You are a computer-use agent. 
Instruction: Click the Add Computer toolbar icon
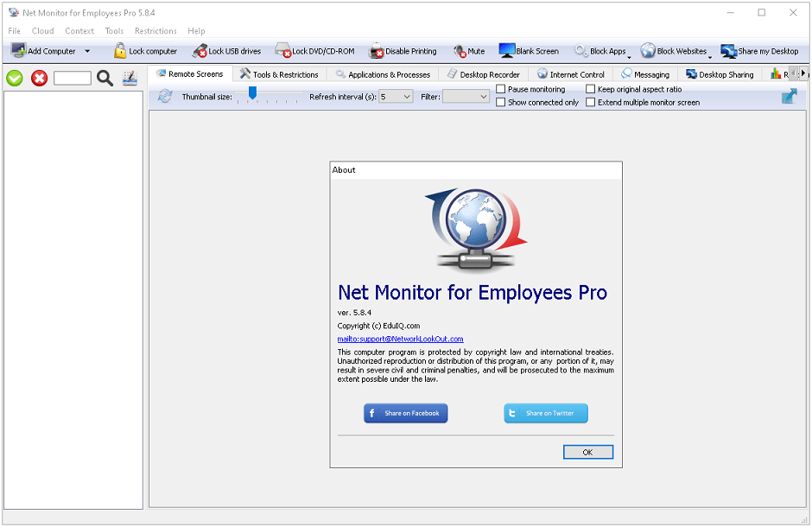[19, 51]
